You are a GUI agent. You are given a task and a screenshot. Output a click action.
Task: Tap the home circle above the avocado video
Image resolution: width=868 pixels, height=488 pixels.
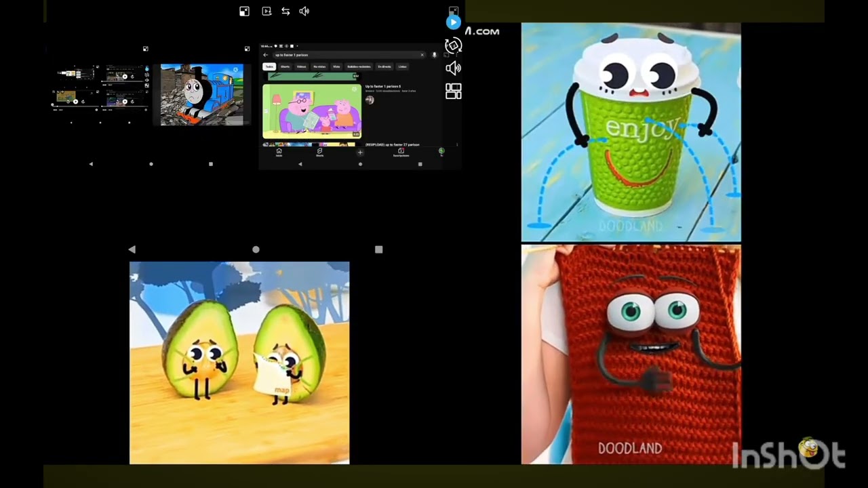256,249
